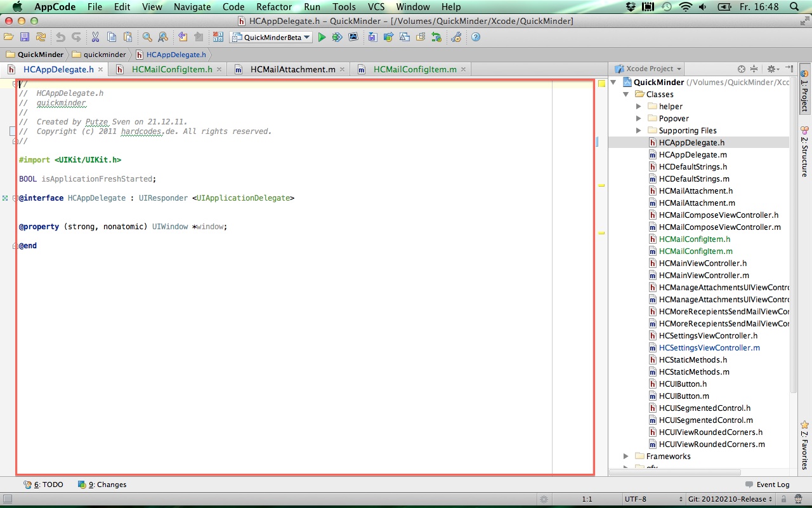Click the yellow analysis status square
The width and height of the screenshot is (812, 508).
coord(601,83)
